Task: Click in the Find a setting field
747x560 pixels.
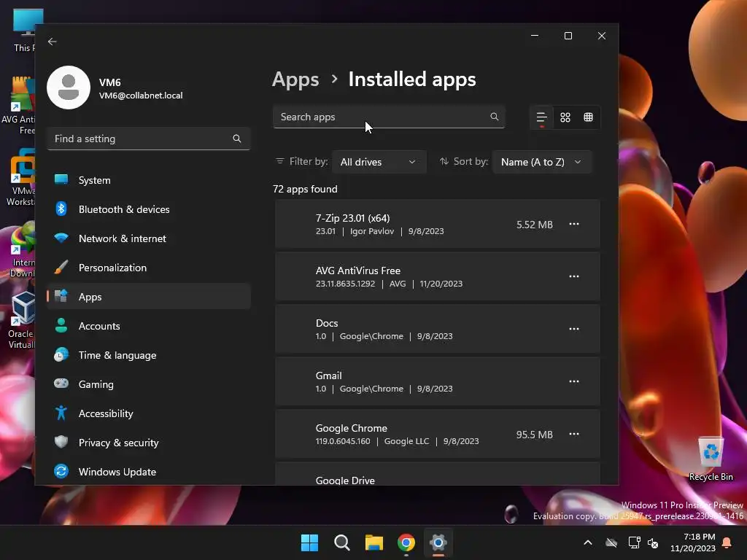Action: point(149,139)
